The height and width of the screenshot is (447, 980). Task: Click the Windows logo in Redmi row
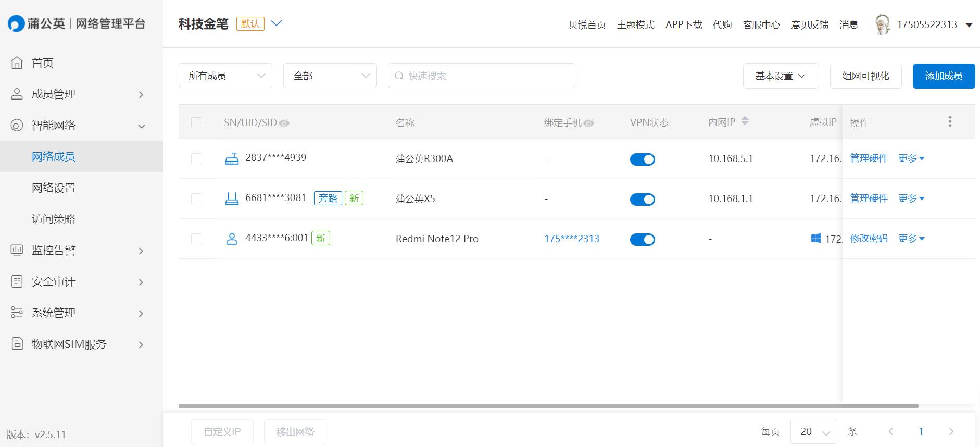click(x=816, y=238)
